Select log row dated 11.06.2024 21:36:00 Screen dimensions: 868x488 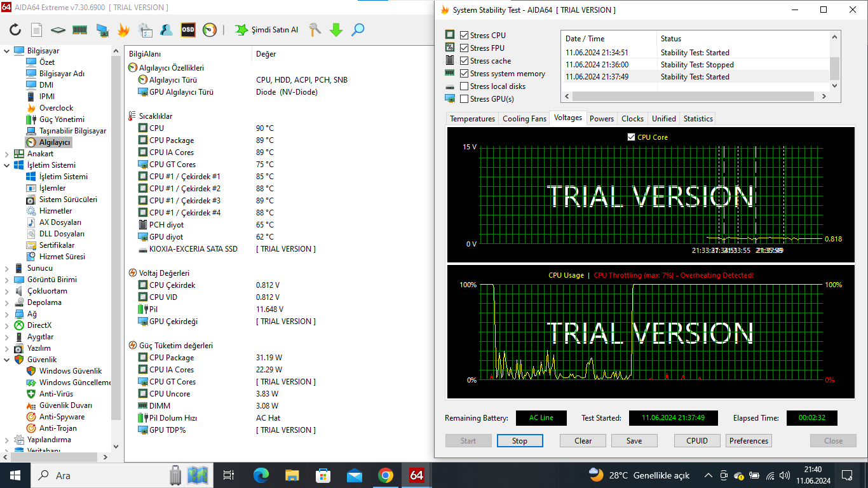[x=695, y=65]
